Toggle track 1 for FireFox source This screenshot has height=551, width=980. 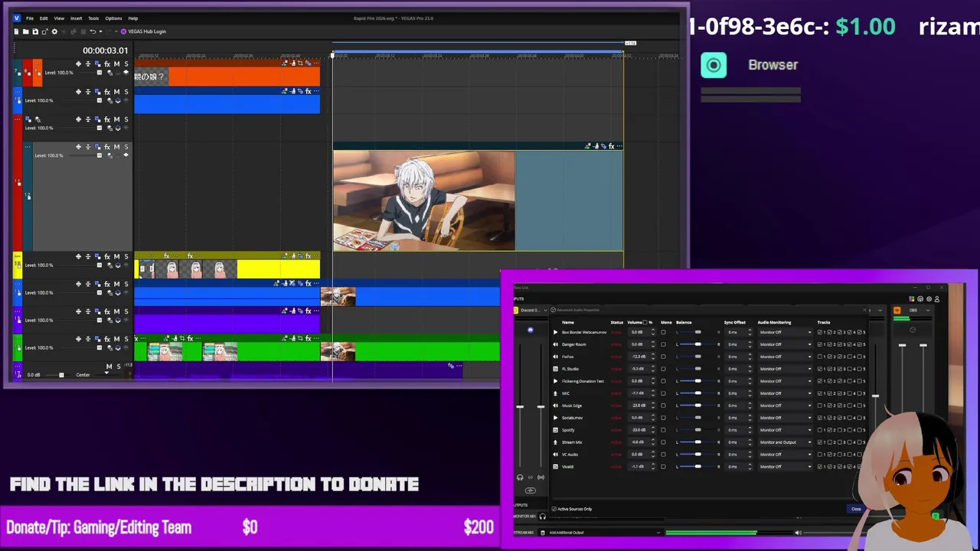pyautogui.click(x=820, y=357)
